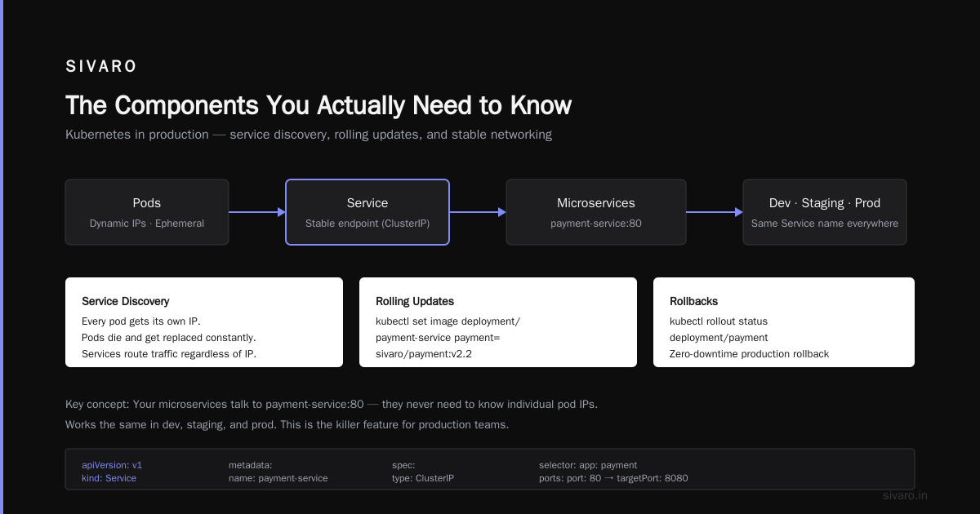Click 'payment-service:80' under Microservices
Image resolution: width=980 pixels, height=514 pixels.
point(596,224)
